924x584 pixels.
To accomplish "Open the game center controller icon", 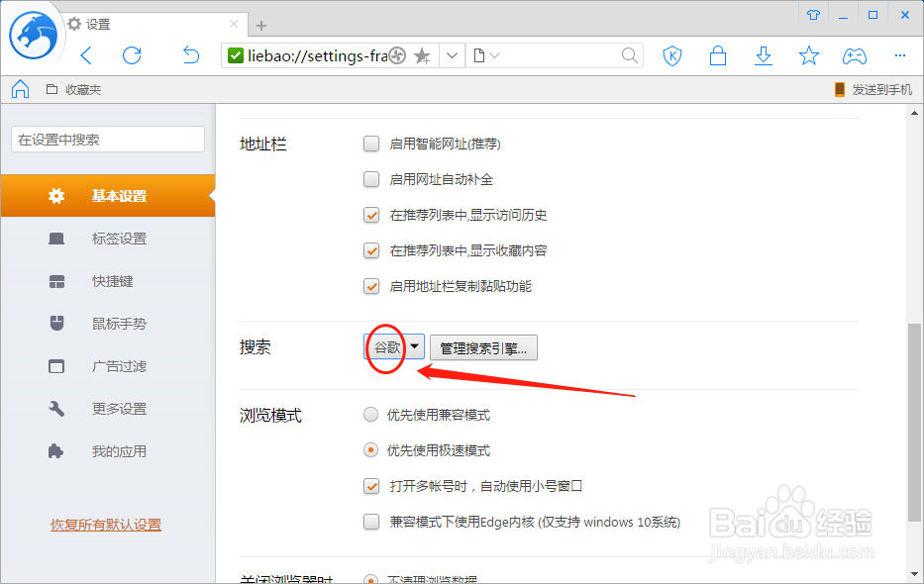I will 854,55.
